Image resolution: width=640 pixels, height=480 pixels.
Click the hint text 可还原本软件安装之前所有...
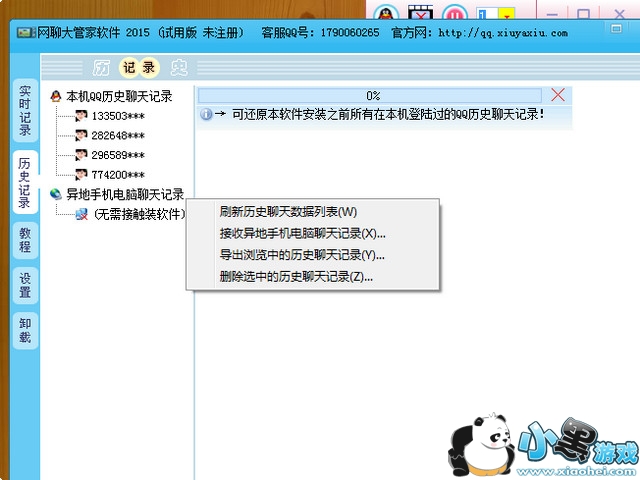pyautogui.click(x=388, y=114)
